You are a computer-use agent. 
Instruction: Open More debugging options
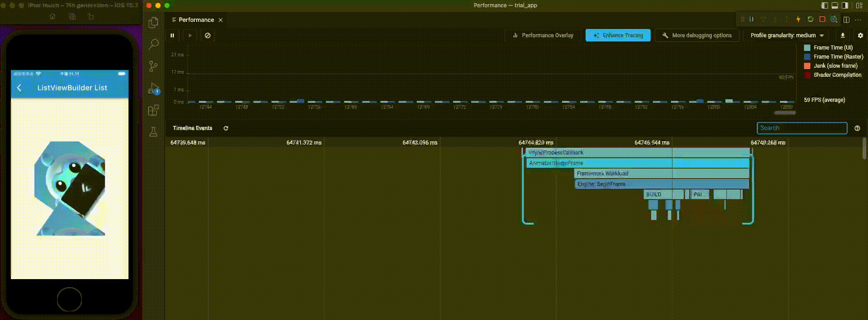pyautogui.click(x=697, y=35)
